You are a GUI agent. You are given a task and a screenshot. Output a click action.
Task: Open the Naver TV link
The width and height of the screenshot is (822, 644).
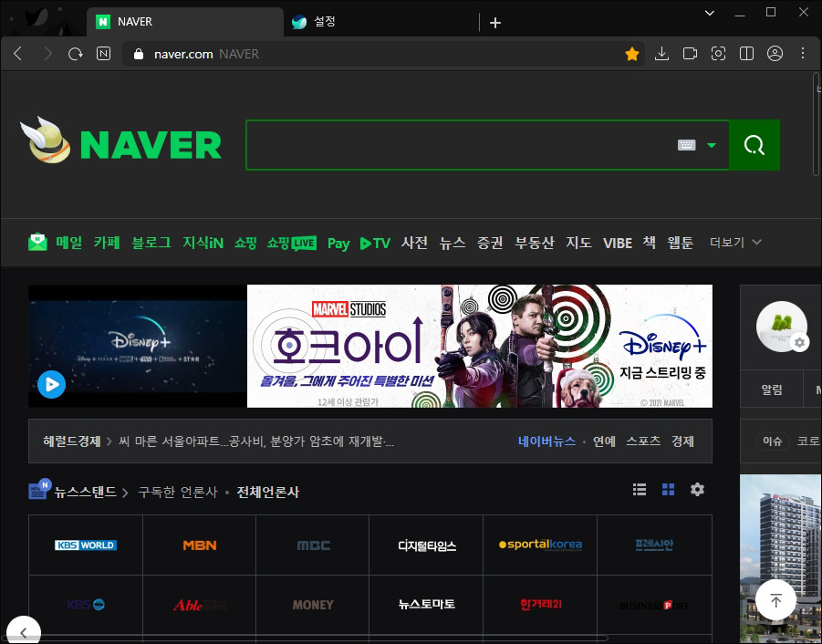(x=375, y=244)
